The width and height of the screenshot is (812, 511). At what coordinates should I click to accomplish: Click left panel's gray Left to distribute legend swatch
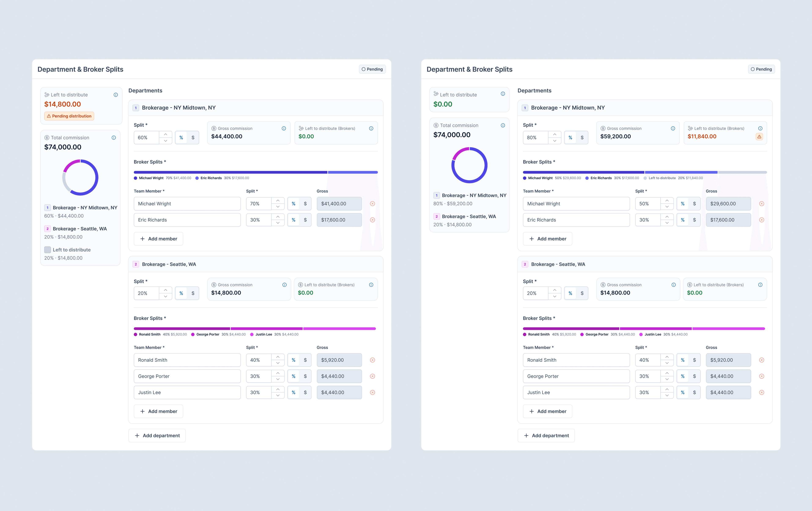[x=48, y=250]
